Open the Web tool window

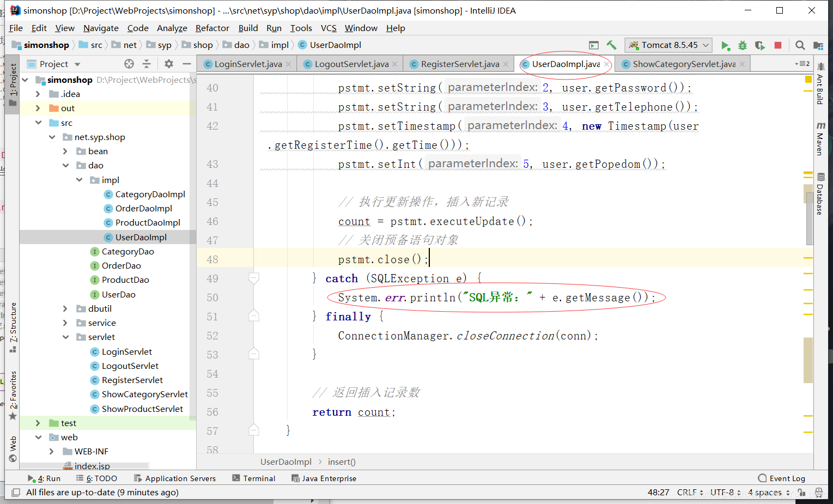[13, 449]
